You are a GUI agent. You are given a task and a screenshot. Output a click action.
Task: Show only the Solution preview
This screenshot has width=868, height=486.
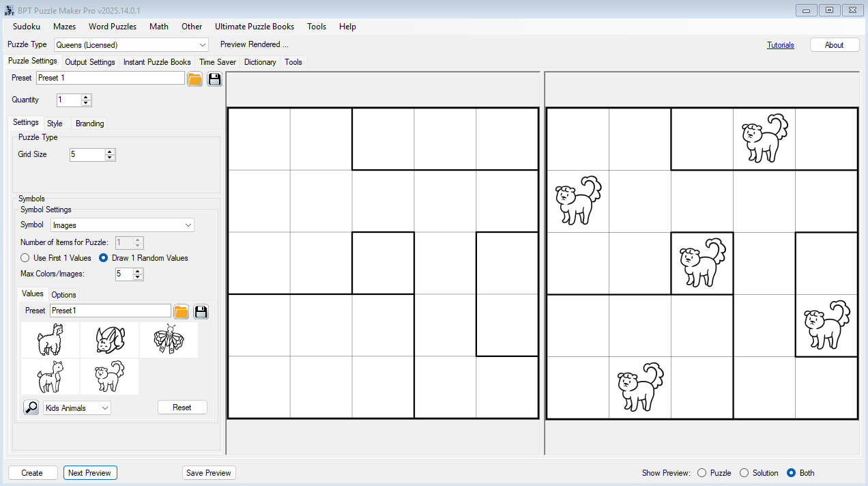pos(744,473)
